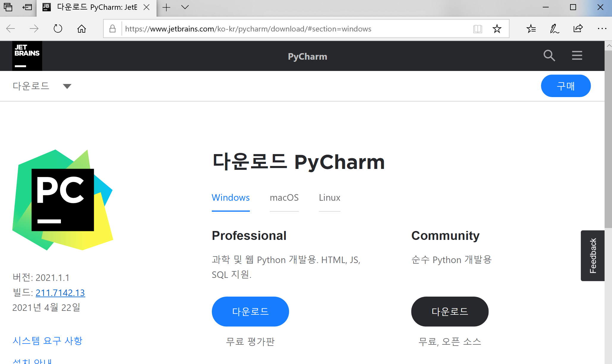This screenshot has height=364, width=612.
Task: Click the PyCharm header title
Action: [x=307, y=56]
